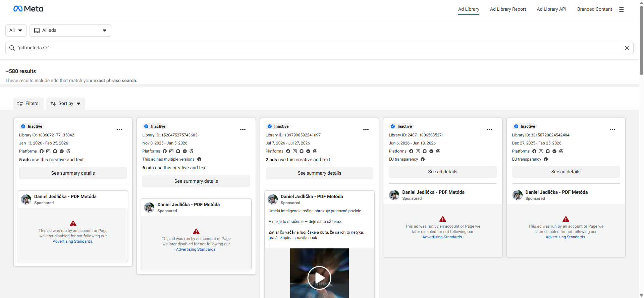Open Advertising Standards link in Nov 8, 2025 ad
This screenshot has width=644, height=298.
point(196,249)
